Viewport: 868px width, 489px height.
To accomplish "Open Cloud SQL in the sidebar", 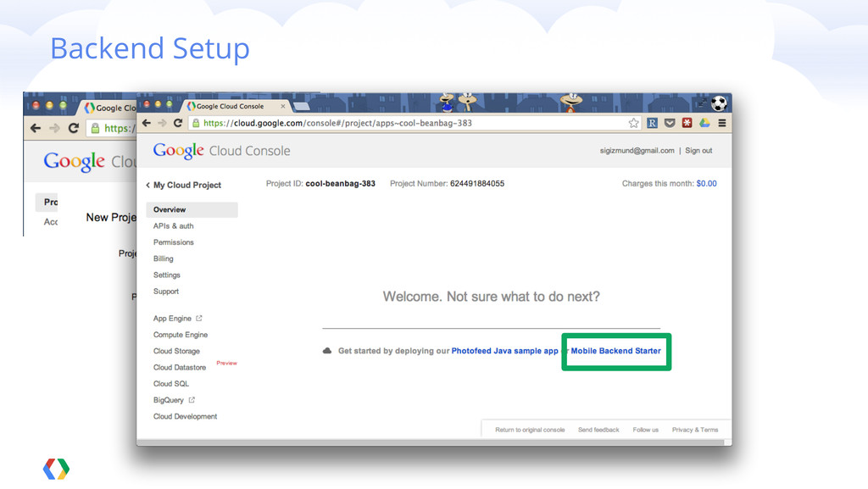I will (171, 383).
